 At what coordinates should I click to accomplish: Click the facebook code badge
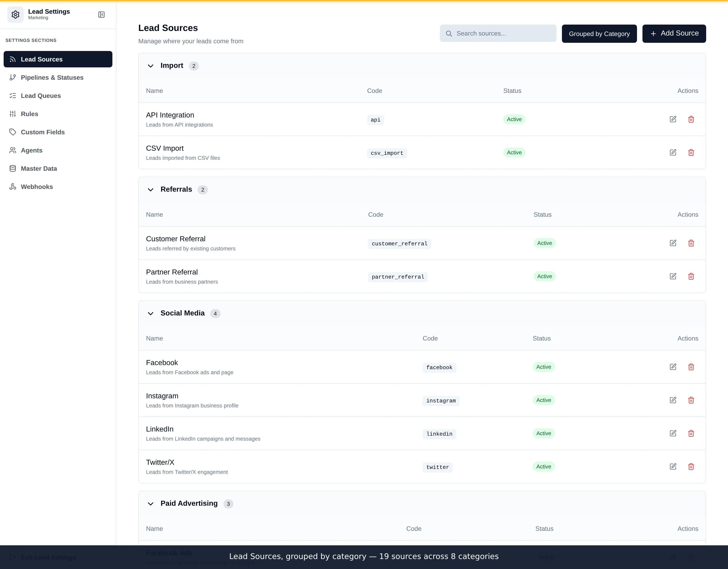tap(439, 368)
